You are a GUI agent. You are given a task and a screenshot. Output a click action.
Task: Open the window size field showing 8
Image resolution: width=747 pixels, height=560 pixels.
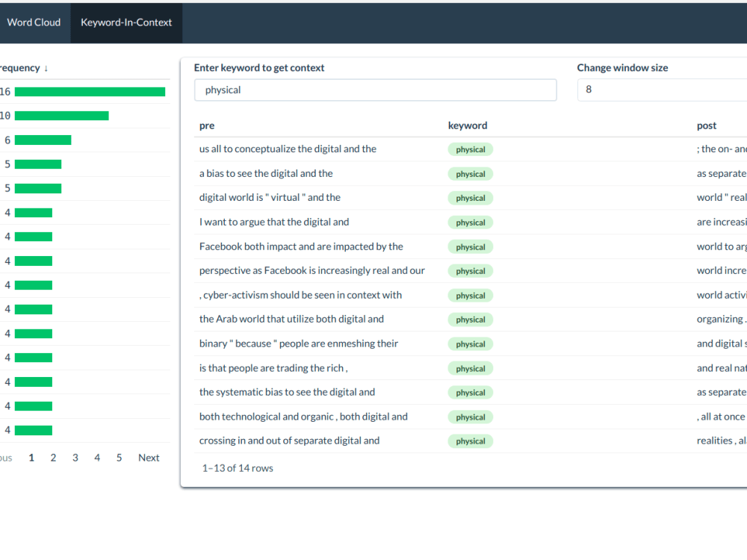pyautogui.click(x=661, y=90)
